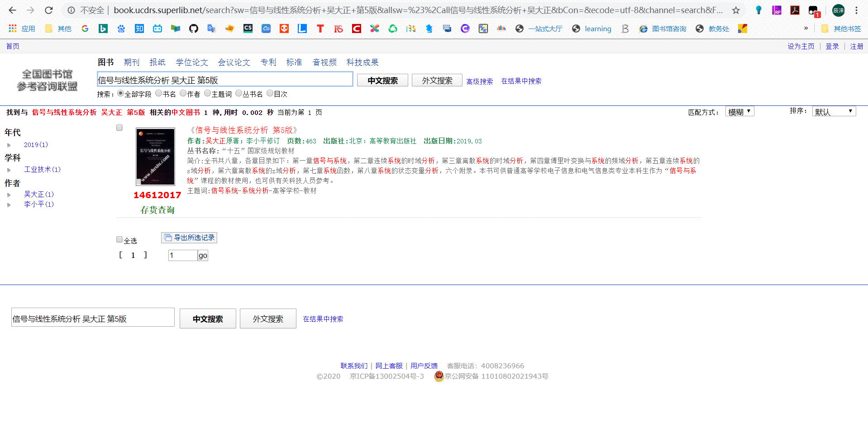This screenshot has width=868, height=447.
Task: Switch to the 学位论文 tab
Action: click(x=192, y=62)
